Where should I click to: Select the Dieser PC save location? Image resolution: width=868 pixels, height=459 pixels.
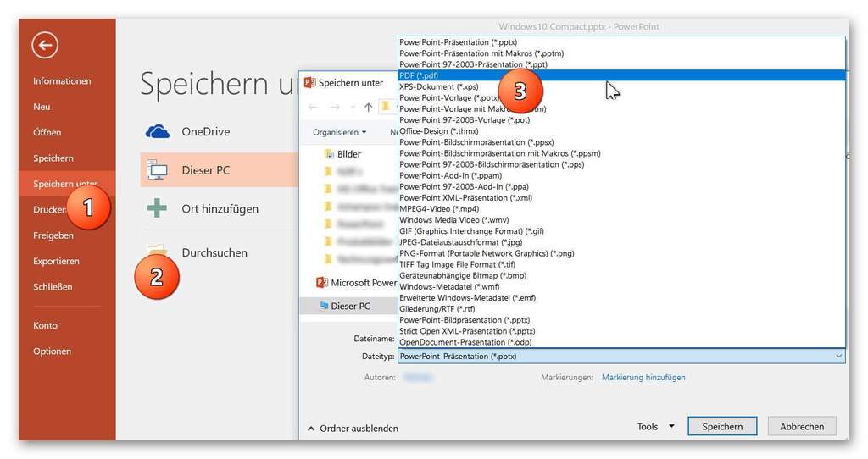click(220, 170)
